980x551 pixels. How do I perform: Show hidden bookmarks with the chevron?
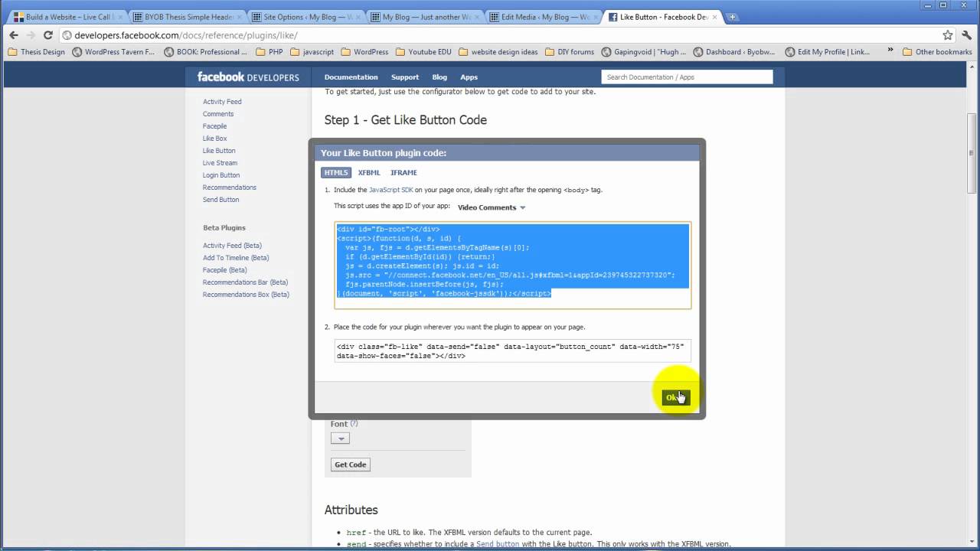(x=890, y=51)
